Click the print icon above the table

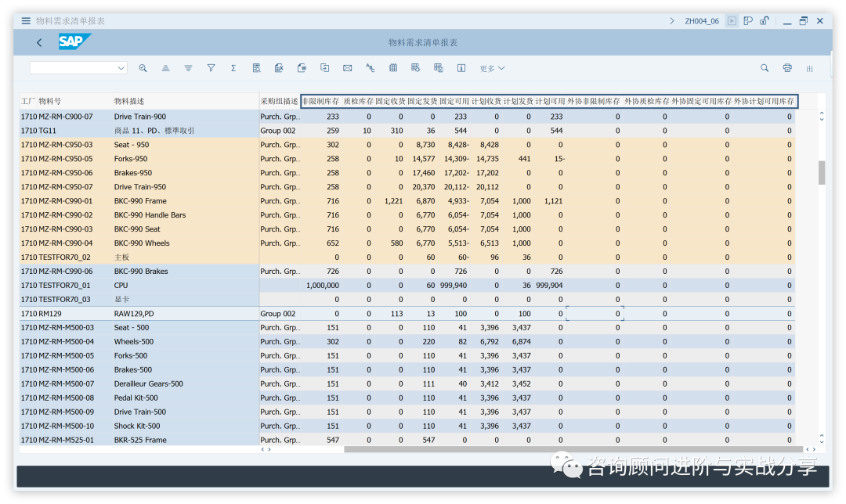click(x=787, y=69)
